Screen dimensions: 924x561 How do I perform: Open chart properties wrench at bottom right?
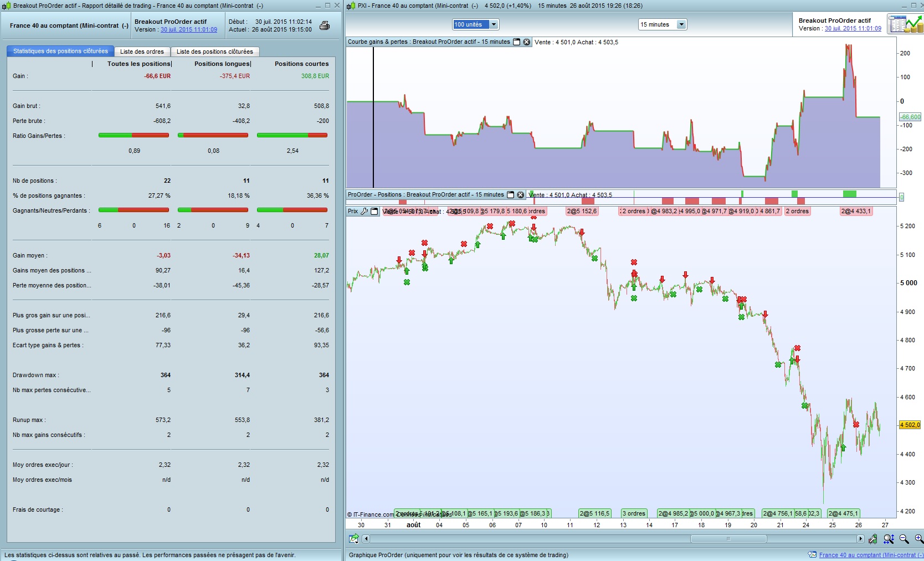(873, 539)
